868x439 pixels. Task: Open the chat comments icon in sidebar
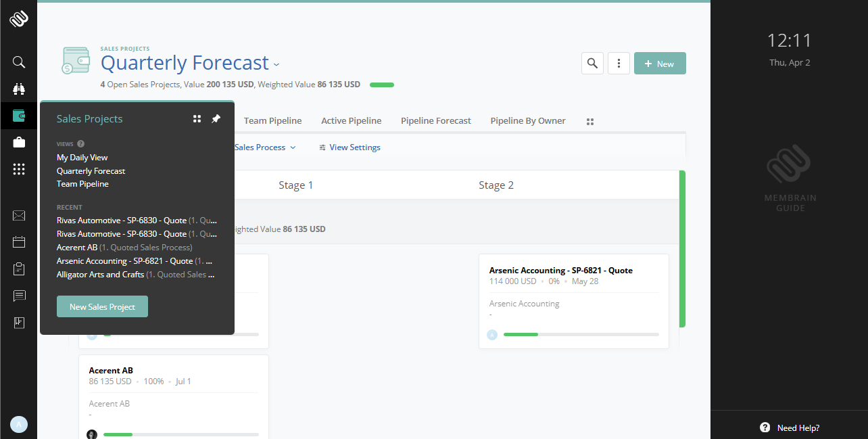coord(18,296)
